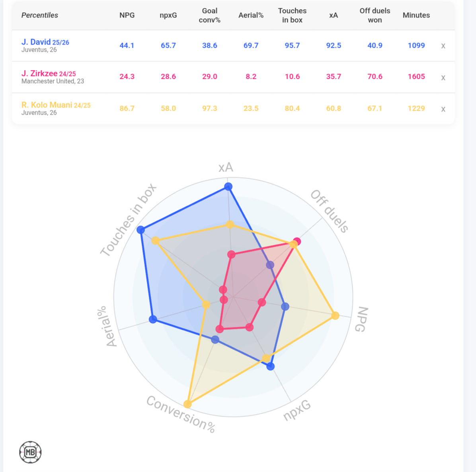The height and width of the screenshot is (472, 476).
Task: Click the Off duels won header
Action: coord(375,15)
